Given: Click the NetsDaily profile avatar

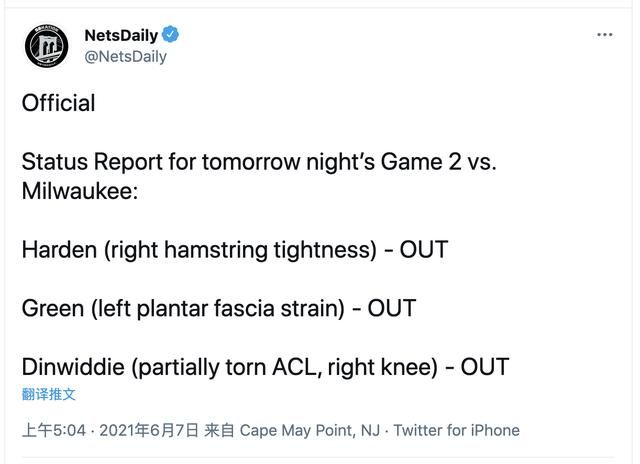Looking at the screenshot, I should pyautogui.click(x=47, y=45).
